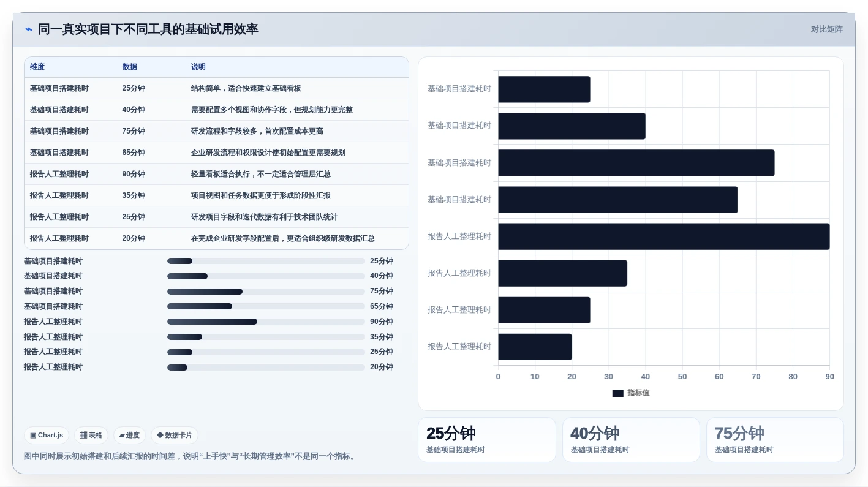Image resolution: width=868 pixels, height=487 pixels.
Task: Click the chart bar reaching 90
Action: pos(664,236)
